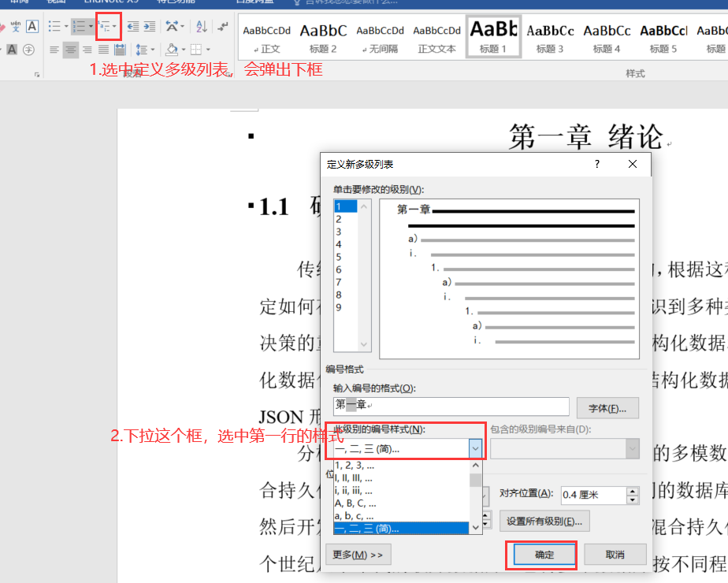Increase the 对齐位置 value with the stepper
Viewport: 728px width, 583px height.
pyautogui.click(x=633, y=491)
